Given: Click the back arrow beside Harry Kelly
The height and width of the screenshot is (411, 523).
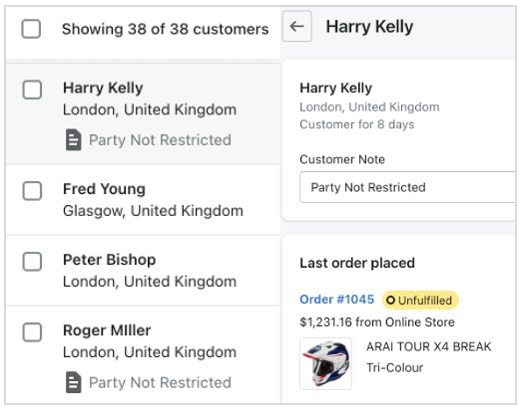Looking at the screenshot, I should pos(297,26).
